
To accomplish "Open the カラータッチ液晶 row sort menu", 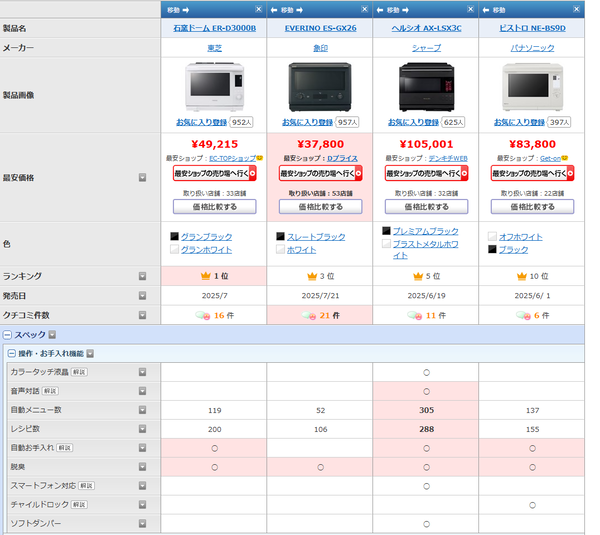I will tap(142, 372).
